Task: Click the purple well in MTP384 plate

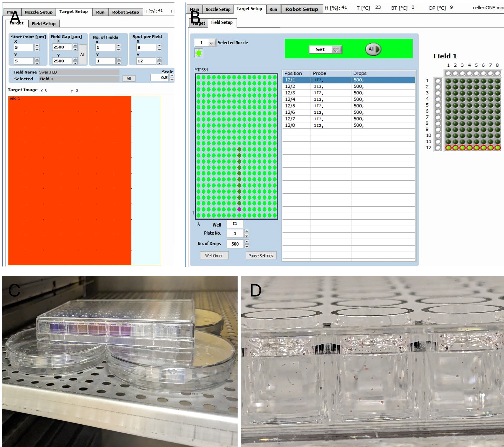Action: [x=239, y=209]
